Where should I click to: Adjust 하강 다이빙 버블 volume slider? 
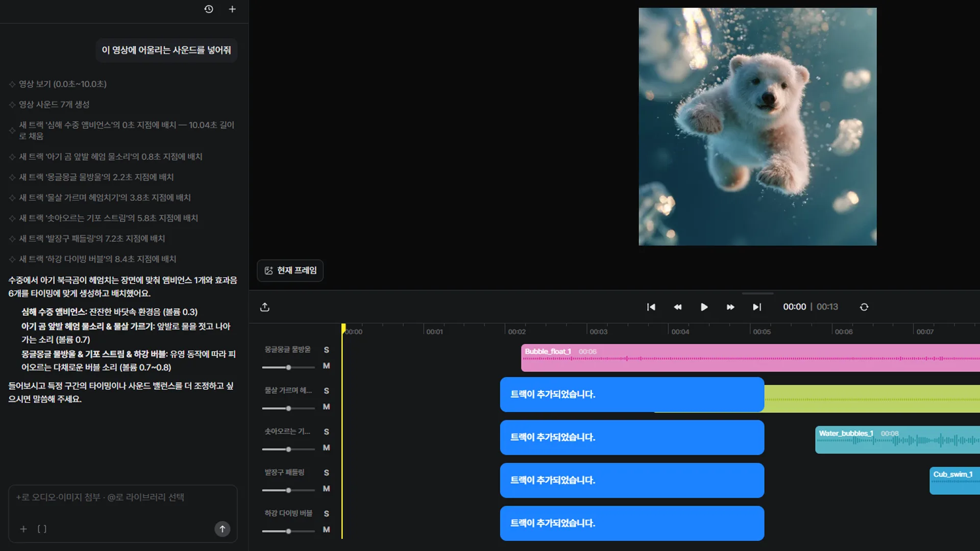288,531
